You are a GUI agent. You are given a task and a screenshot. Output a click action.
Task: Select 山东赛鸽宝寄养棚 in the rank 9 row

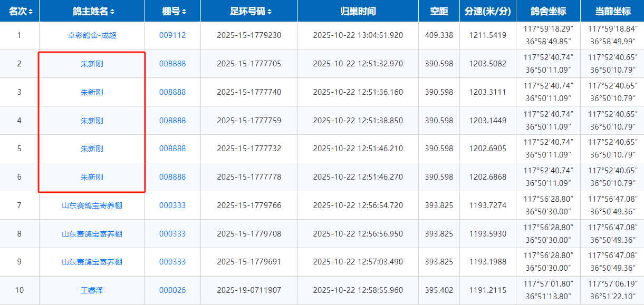[92, 262]
